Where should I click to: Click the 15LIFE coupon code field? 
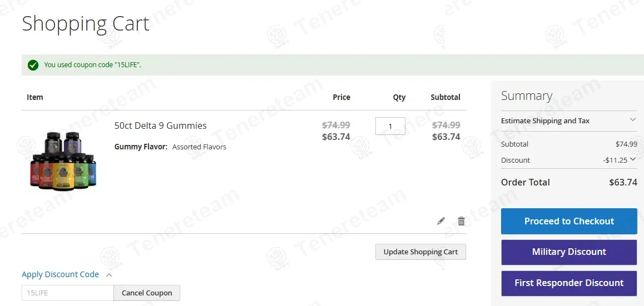point(67,293)
